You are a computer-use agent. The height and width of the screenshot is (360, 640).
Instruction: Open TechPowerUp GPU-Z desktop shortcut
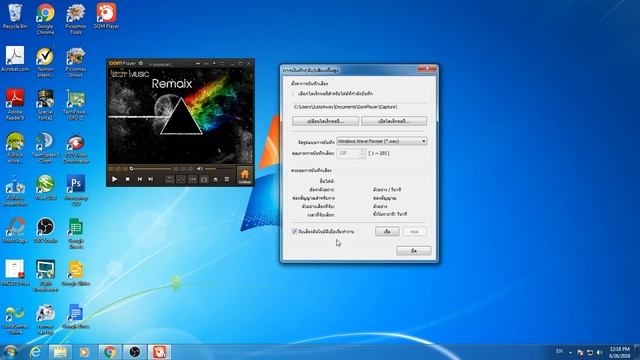(x=76, y=105)
